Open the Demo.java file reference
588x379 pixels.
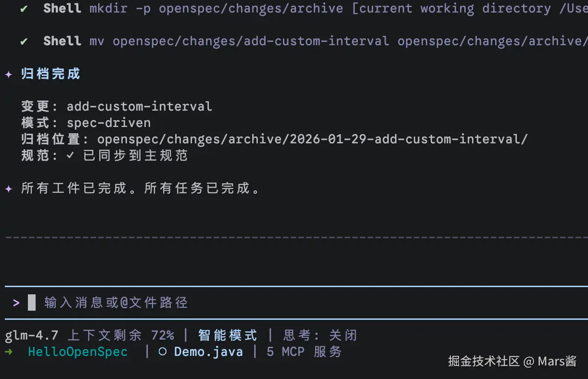(x=208, y=352)
